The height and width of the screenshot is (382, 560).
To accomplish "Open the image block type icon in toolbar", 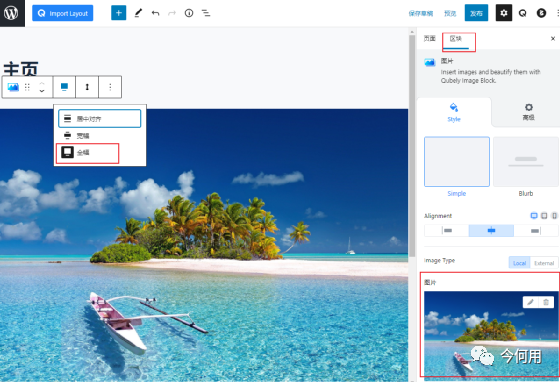I will click(x=13, y=87).
